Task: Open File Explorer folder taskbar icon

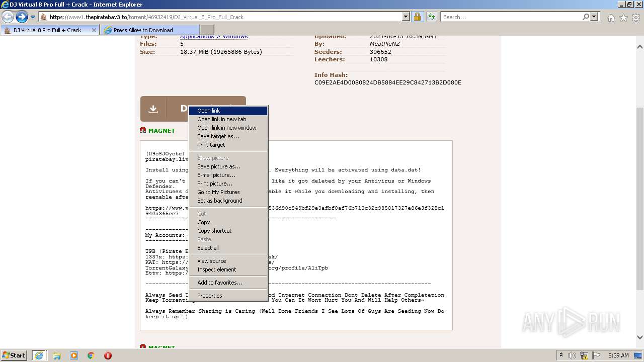Action: click(x=57, y=355)
